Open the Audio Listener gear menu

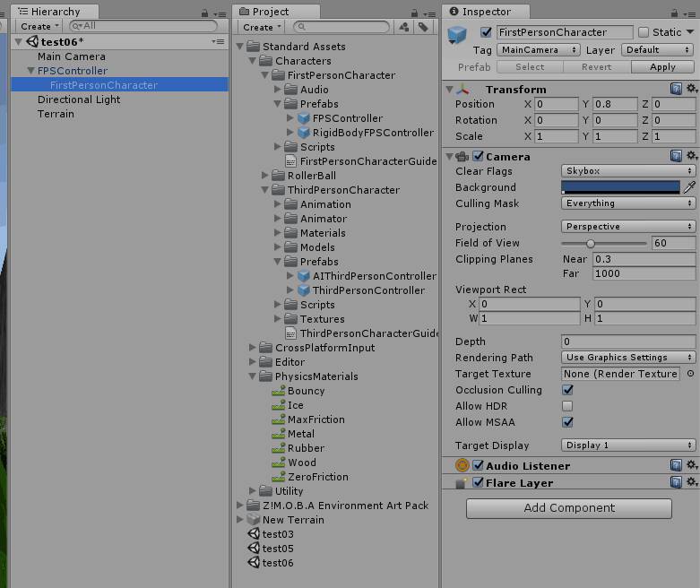[x=692, y=465]
